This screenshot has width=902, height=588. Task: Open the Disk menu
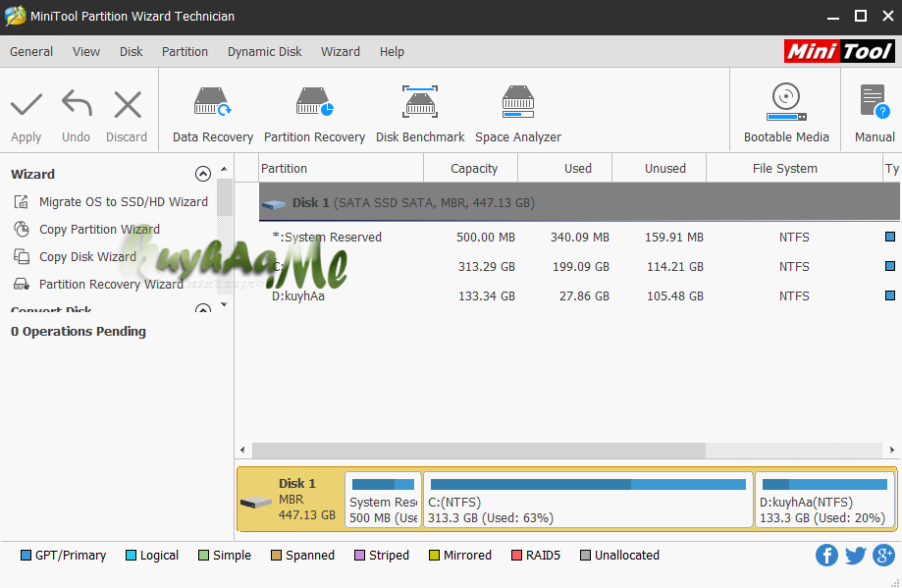pyautogui.click(x=132, y=52)
